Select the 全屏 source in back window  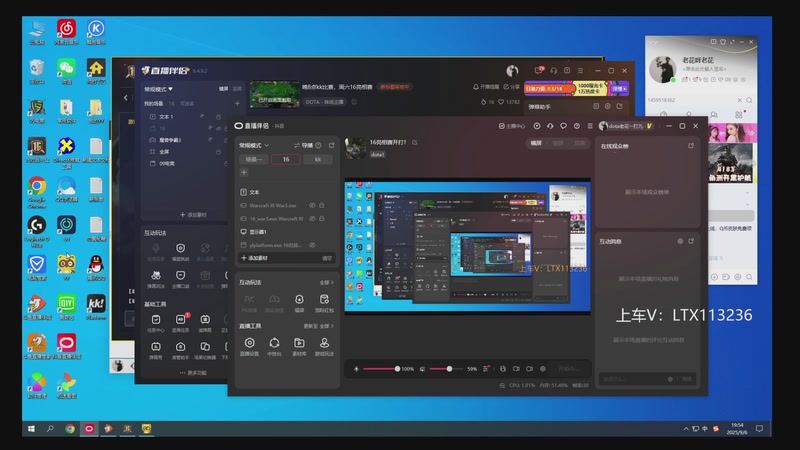click(x=164, y=152)
